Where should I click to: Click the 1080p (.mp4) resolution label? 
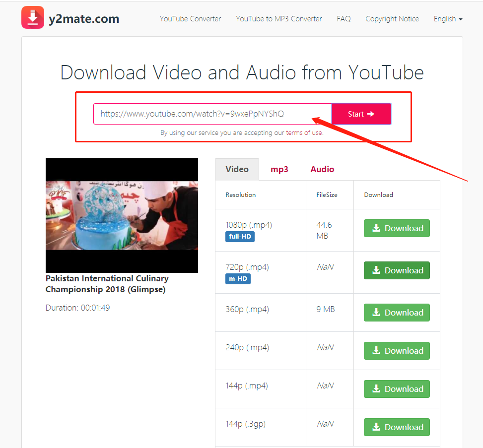249,225
